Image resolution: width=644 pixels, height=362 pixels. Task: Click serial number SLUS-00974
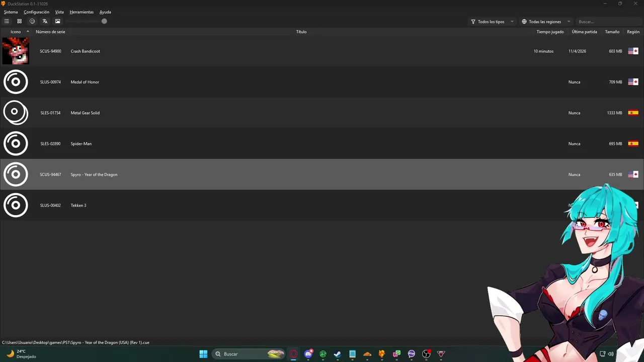tap(50, 82)
